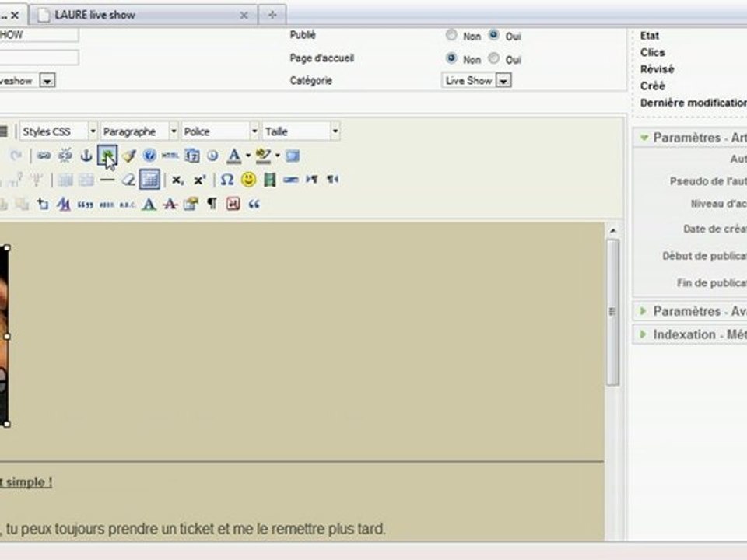Click the advanced horizontal rule icon
Image resolution: width=747 pixels, height=560 pixels.
[290, 180]
